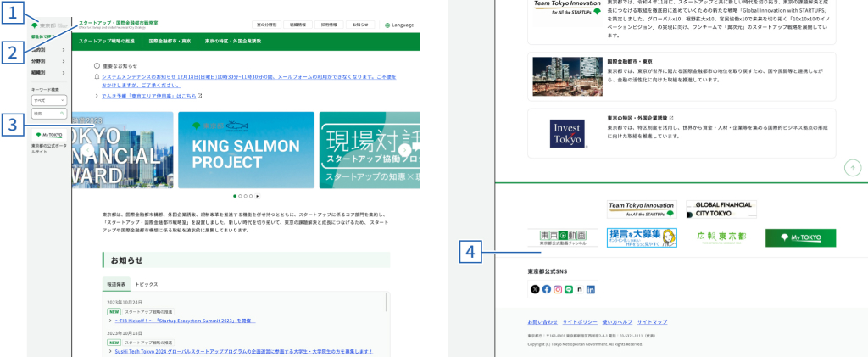
Task: Click the サイトマップ footer link
Action: pos(652,321)
